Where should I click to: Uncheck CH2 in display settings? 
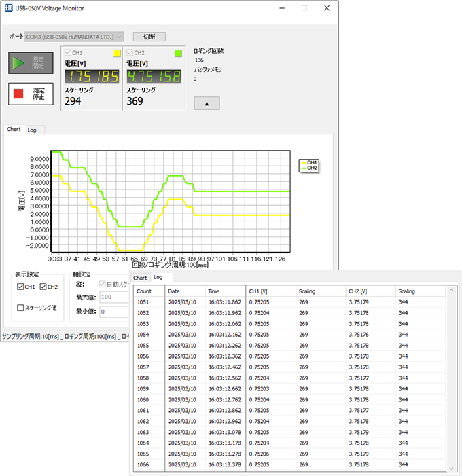tap(43, 287)
